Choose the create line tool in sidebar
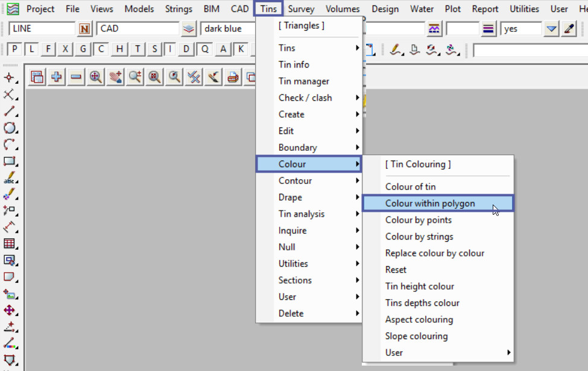The width and height of the screenshot is (588, 371). tap(10, 111)
